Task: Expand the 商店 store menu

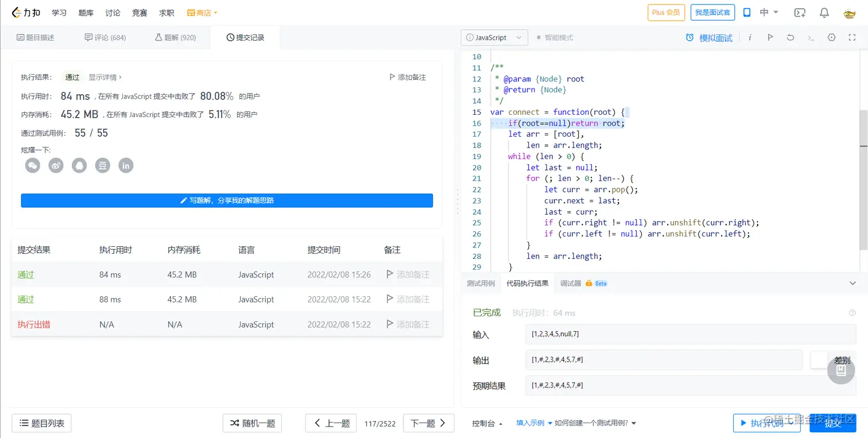Action: coord(202,13)
